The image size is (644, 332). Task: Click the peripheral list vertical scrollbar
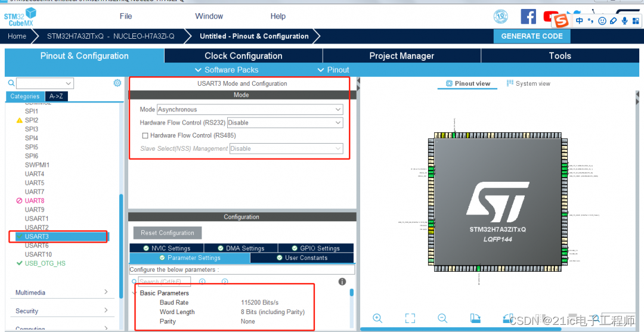121,246
